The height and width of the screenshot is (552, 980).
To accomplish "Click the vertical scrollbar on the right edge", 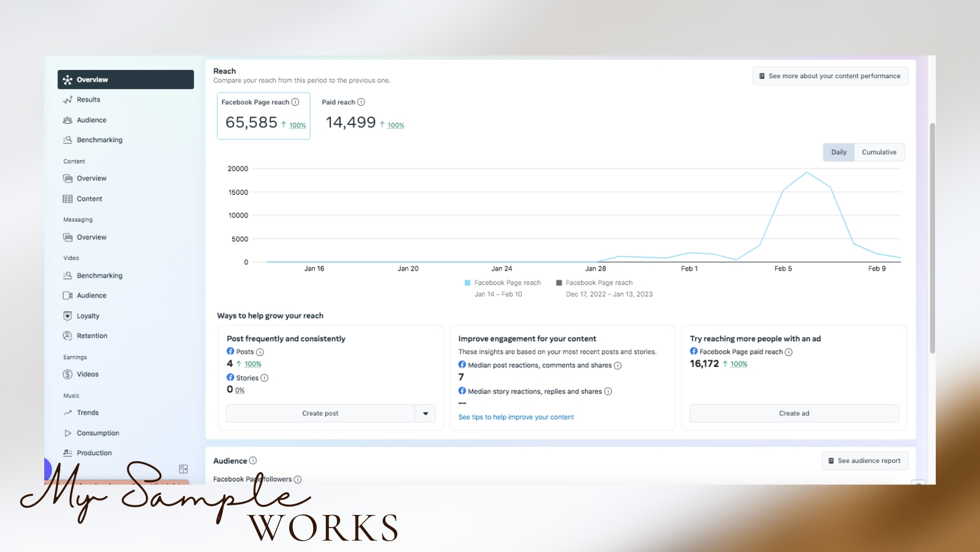I will click(x=932, y=238).
